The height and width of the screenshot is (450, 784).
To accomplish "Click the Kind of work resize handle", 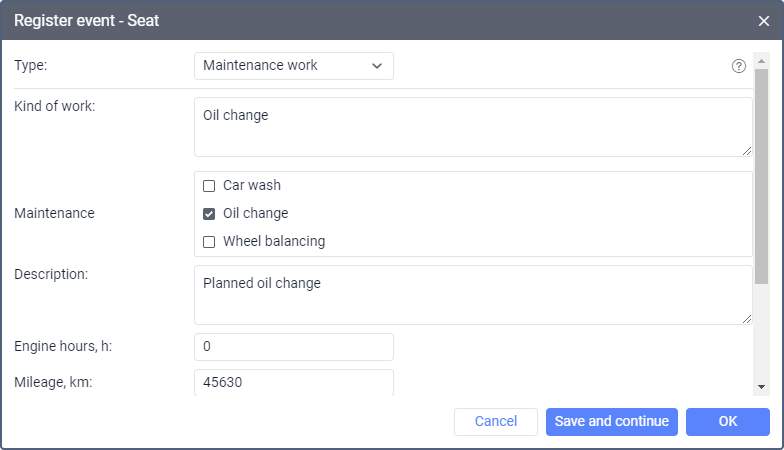I will 746,151.
